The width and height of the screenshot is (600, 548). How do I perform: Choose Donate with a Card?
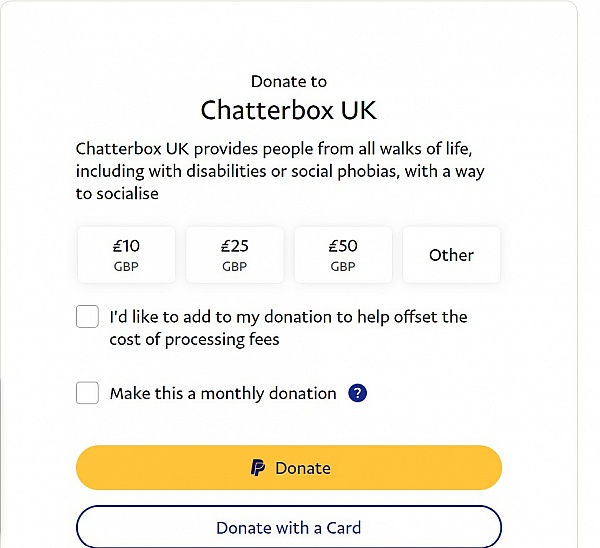pyautogui.click(x=289, y=527)
